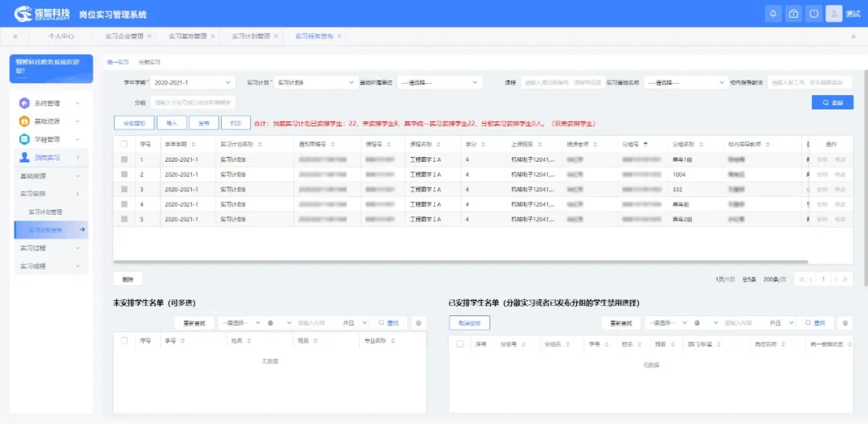
Task: Click the 取消安排 button
Action: point(469,323)
